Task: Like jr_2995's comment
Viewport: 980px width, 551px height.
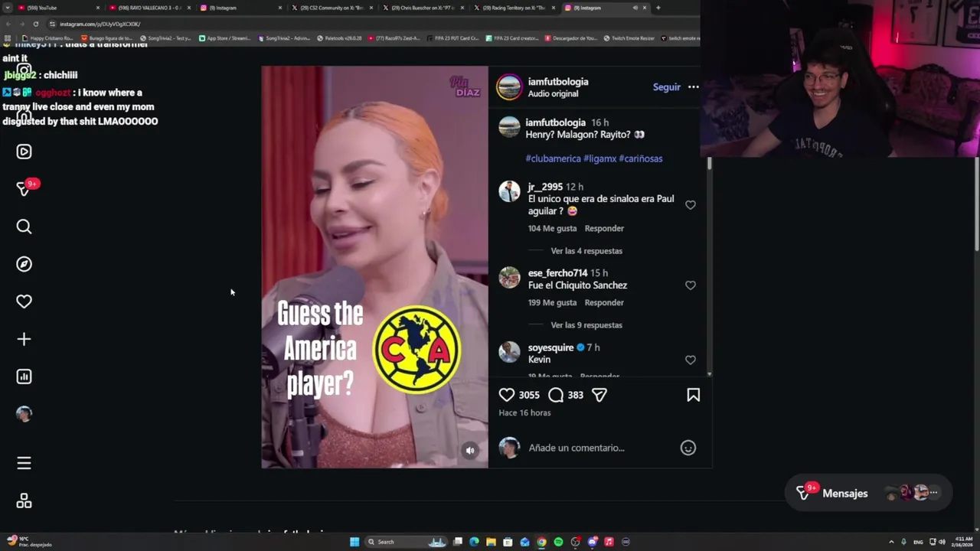Action: pos(691,205)
